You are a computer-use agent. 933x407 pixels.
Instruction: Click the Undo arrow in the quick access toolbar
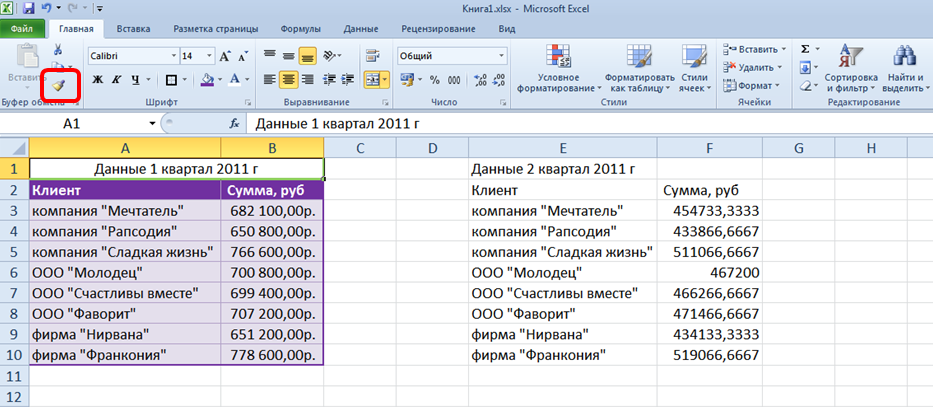click(48, 8)
